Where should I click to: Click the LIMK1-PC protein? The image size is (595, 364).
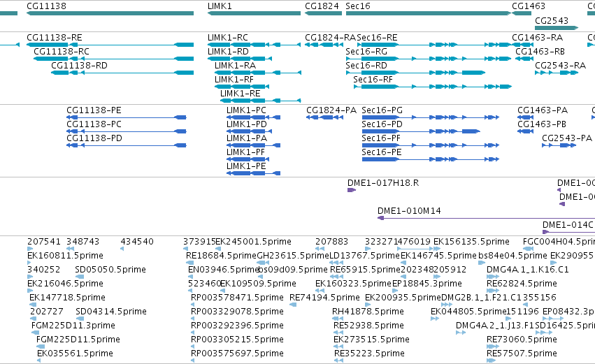(x=246, y=110)
